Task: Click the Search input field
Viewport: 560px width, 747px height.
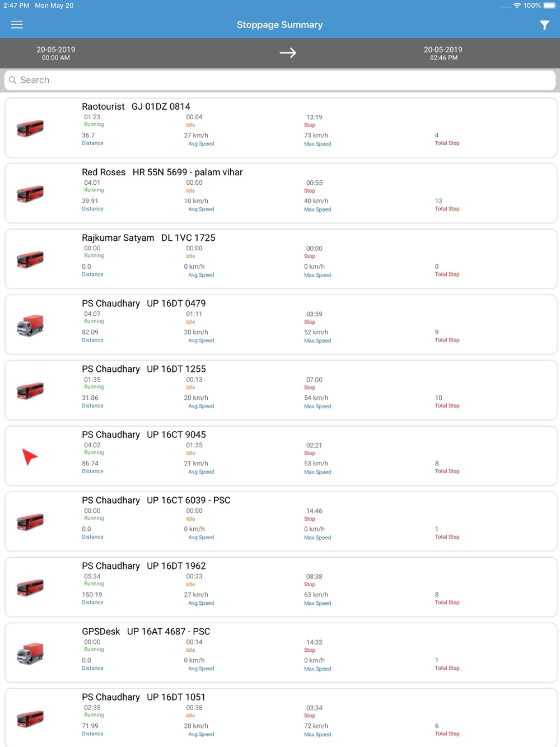Action: click(x=280, y=80)
